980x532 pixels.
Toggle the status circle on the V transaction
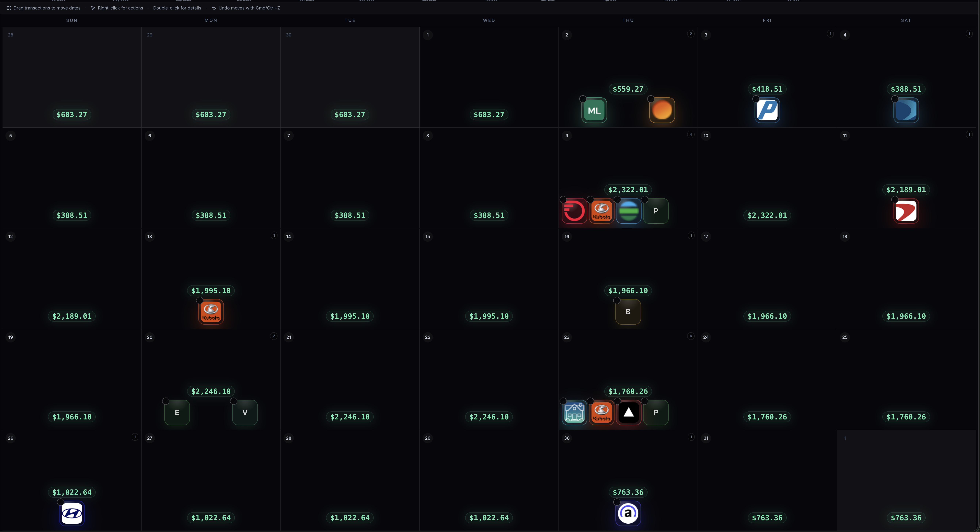tap(233, 401)
